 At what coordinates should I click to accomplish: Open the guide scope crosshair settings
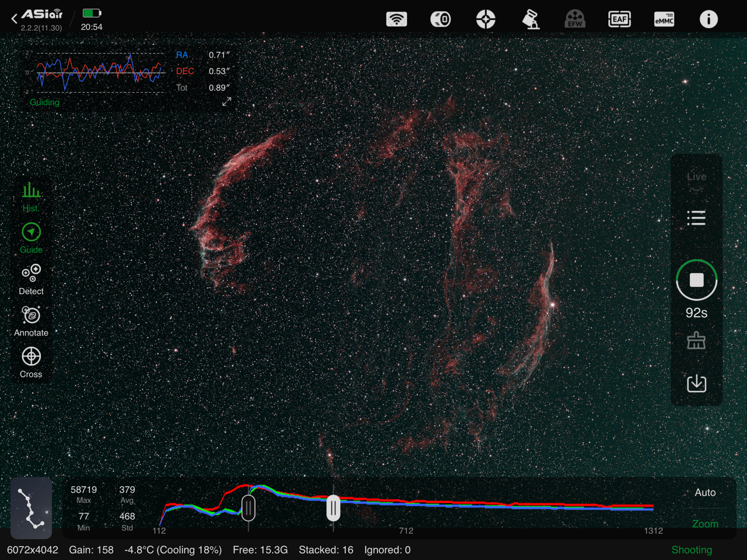click(486, 19)
